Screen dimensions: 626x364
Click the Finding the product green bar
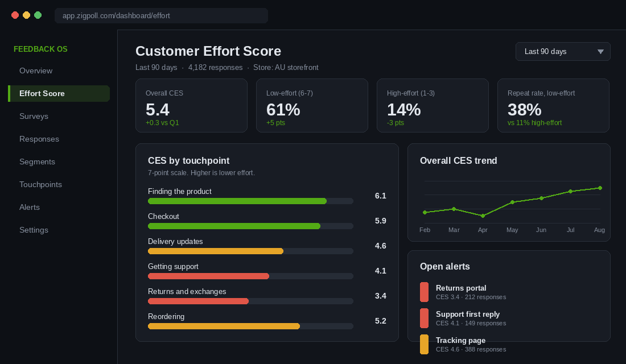237,201
